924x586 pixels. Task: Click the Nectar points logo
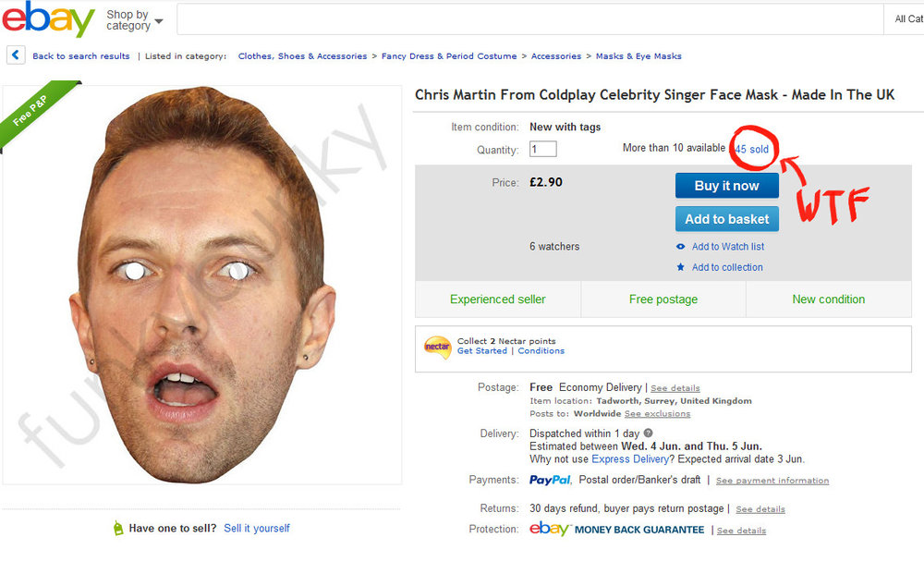pos(437,347)
